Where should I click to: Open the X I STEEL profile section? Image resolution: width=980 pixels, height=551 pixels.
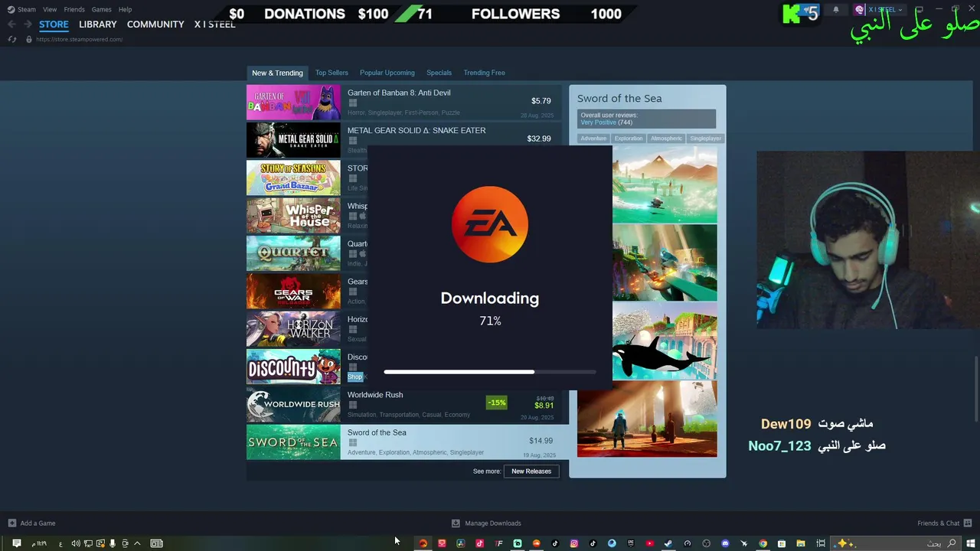click(x=215, y=24)
